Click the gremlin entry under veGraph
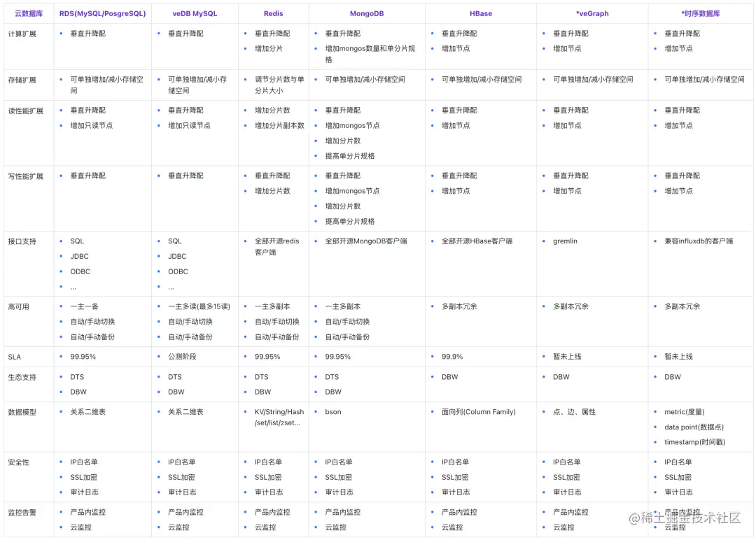 click(565, 241)
